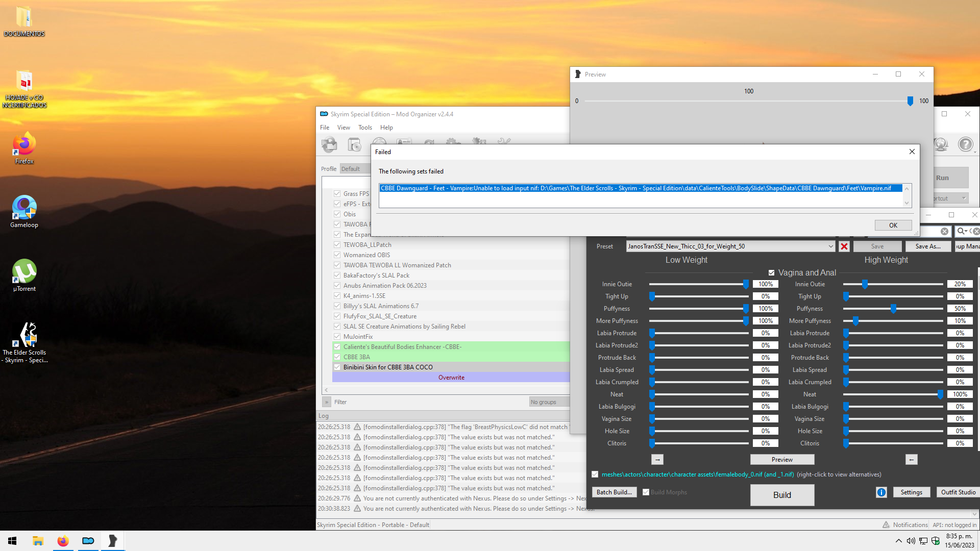Open the Mod Organizer View menu
This screenshot has height=551, width=980.
tap(344, 128)
